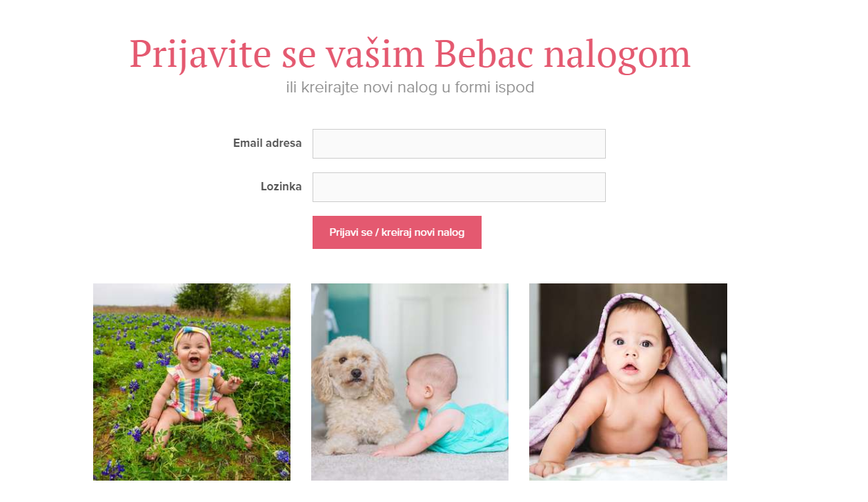The image size is (868, 502).
Task: Click the Email adresa input field
Action: click(x=459, y=143)
